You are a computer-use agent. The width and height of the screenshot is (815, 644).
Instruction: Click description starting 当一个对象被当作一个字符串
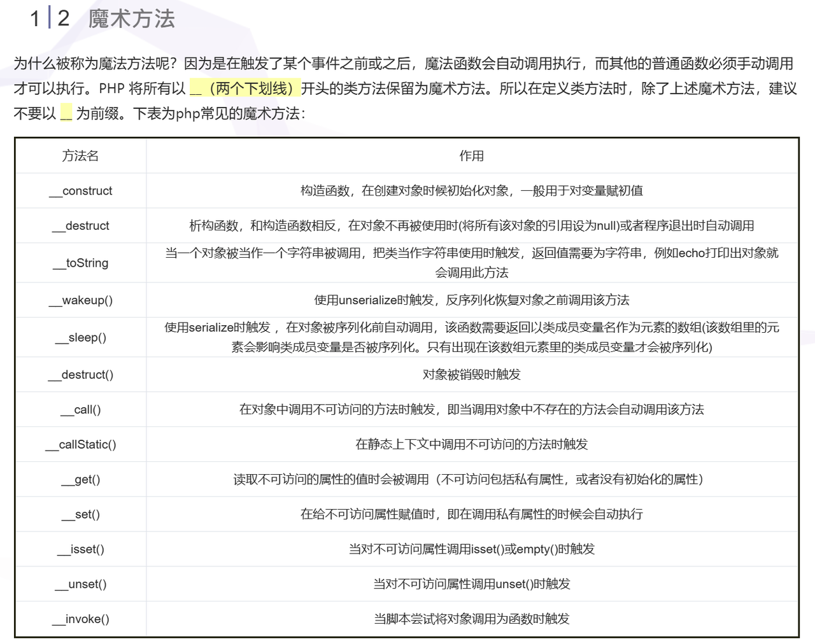tap(472, 263)
